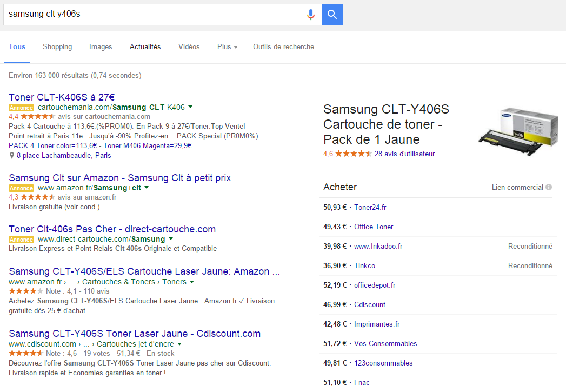566x392 pixels.
Task: Click Reconditionné label on the Inkadoo row
Action: (530, 246)
